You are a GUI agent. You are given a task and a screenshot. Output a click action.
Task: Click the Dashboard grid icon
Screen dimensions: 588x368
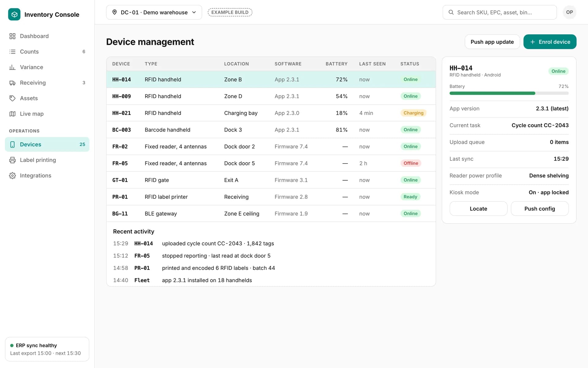click(x=12, y=36)
